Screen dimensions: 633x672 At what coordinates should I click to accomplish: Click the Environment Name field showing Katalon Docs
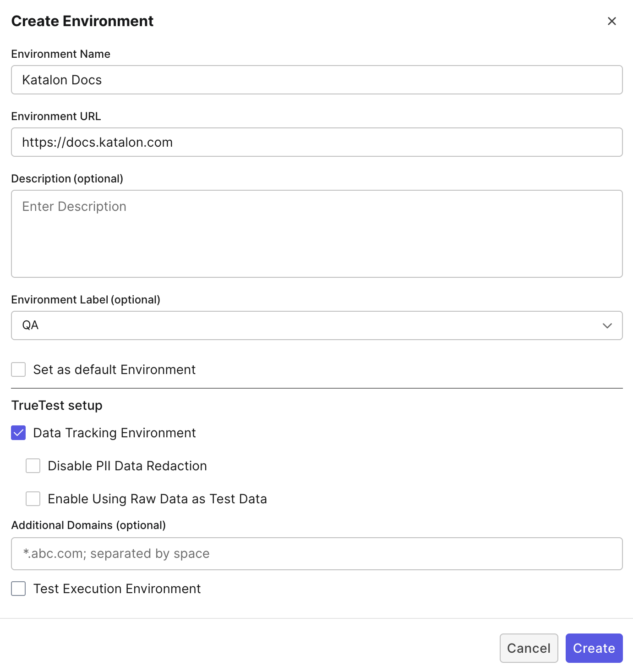point(316,80)
